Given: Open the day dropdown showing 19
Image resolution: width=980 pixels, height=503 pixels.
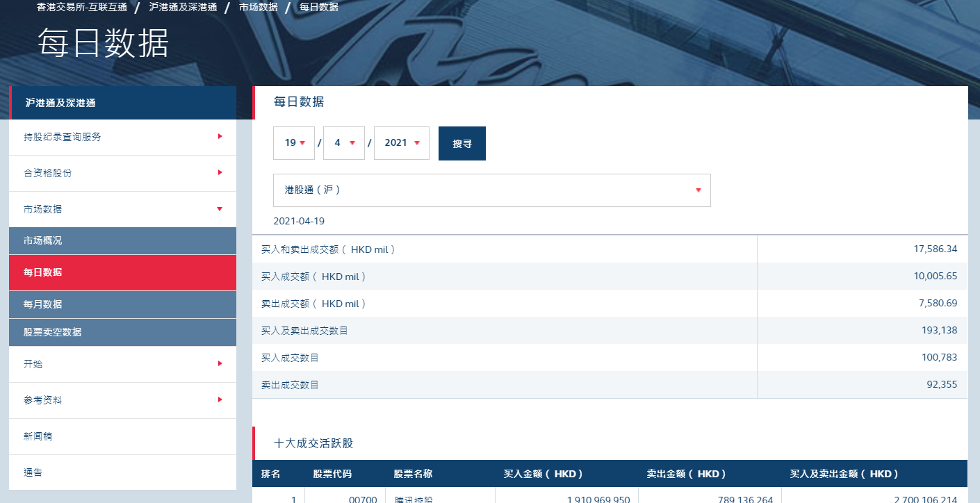Looking at the screenshot, I should coord(294,143).
